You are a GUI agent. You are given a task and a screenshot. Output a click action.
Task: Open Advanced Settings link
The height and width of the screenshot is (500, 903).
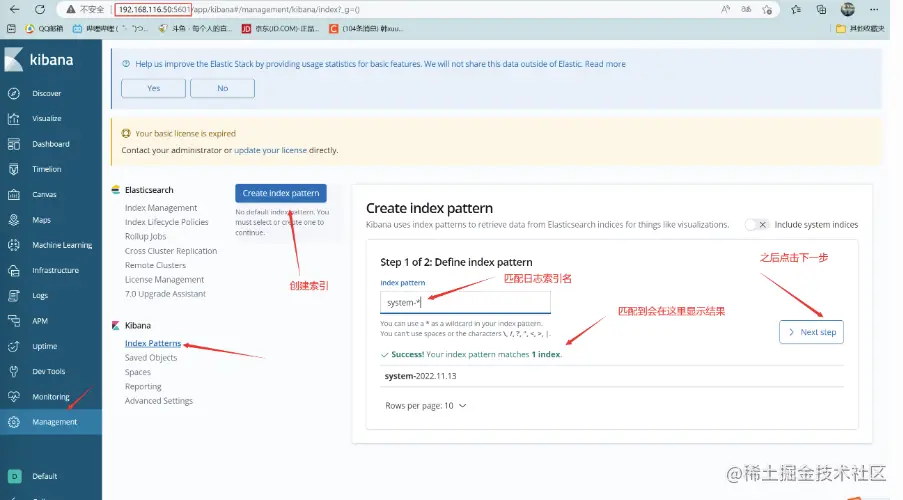pos(159,401)
